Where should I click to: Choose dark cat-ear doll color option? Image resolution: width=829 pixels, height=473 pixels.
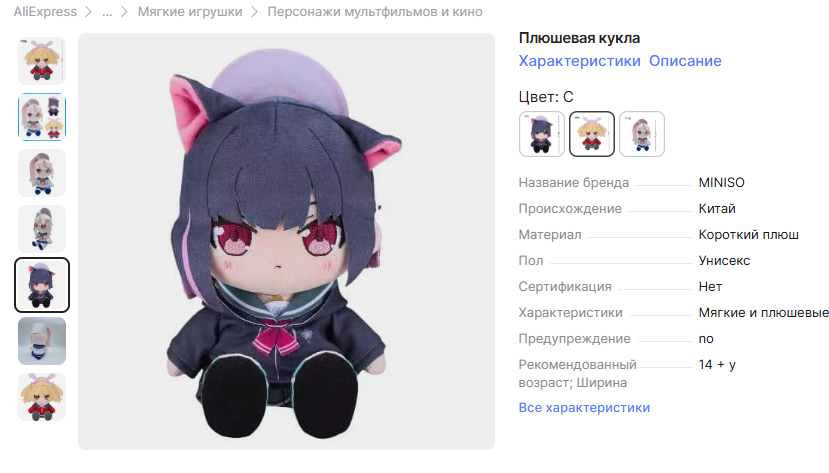pyautogui.click(x=542, y=134)
